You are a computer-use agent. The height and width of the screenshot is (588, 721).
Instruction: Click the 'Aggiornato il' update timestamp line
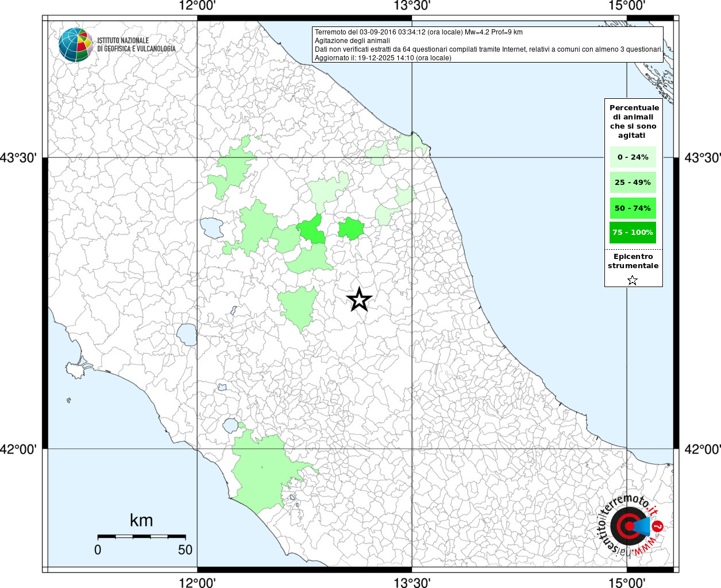[x=383, y=58]
